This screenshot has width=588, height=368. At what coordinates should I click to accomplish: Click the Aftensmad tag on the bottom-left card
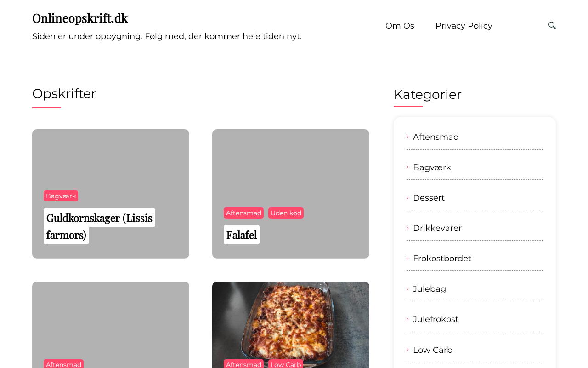[x=63, y=364]
